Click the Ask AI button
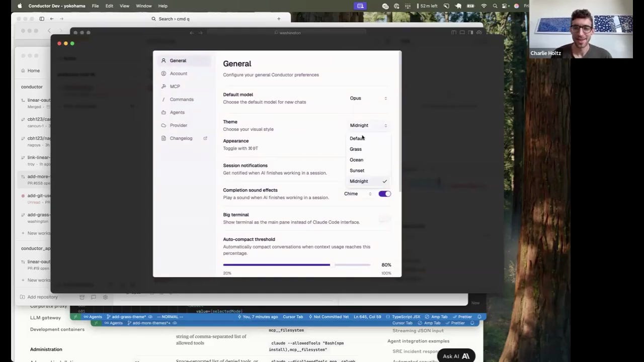 (456, 356)
